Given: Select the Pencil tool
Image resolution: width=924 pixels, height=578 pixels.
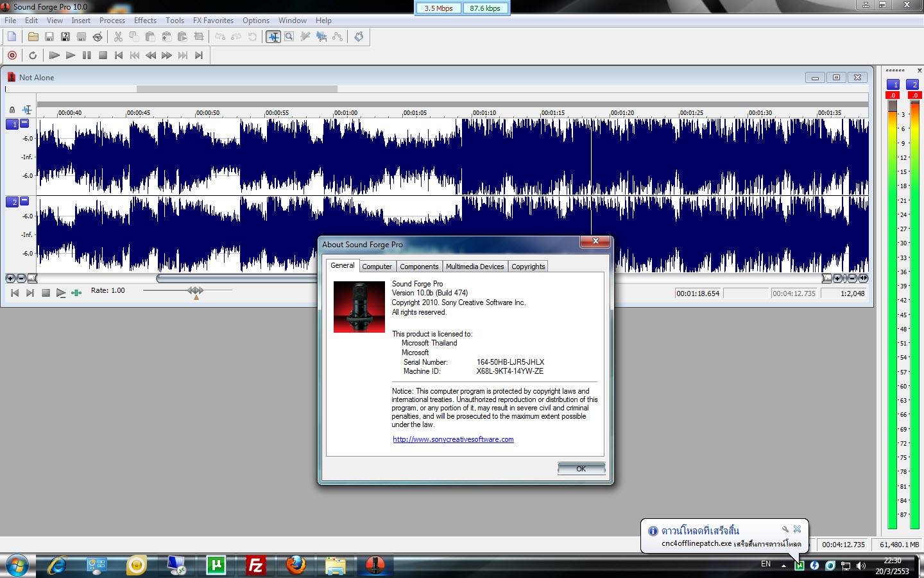Looking at the screenshot, I should pos(305,37).
